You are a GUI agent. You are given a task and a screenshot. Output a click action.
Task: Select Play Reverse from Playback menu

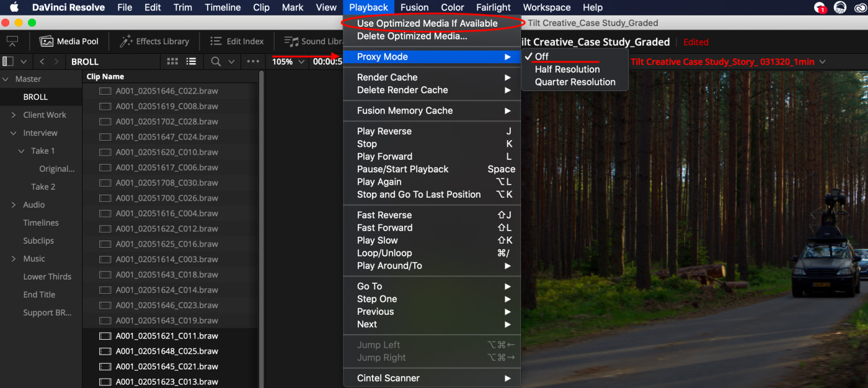[432, 131]
